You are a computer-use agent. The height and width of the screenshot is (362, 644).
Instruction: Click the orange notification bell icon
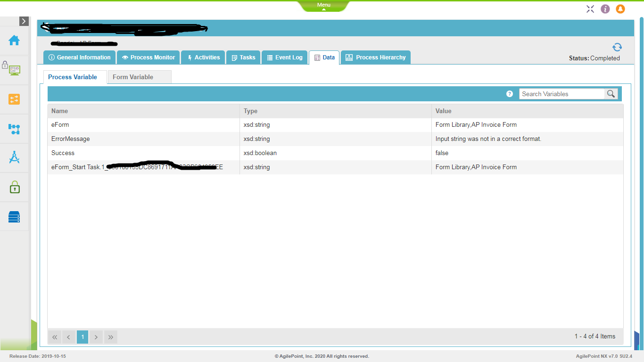pos(620,9)
